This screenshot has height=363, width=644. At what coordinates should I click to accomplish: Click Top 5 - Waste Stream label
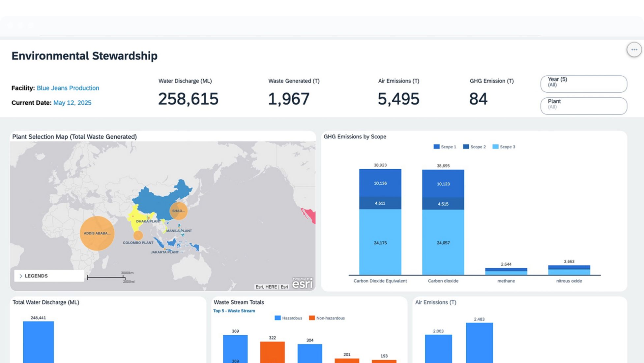234,311
